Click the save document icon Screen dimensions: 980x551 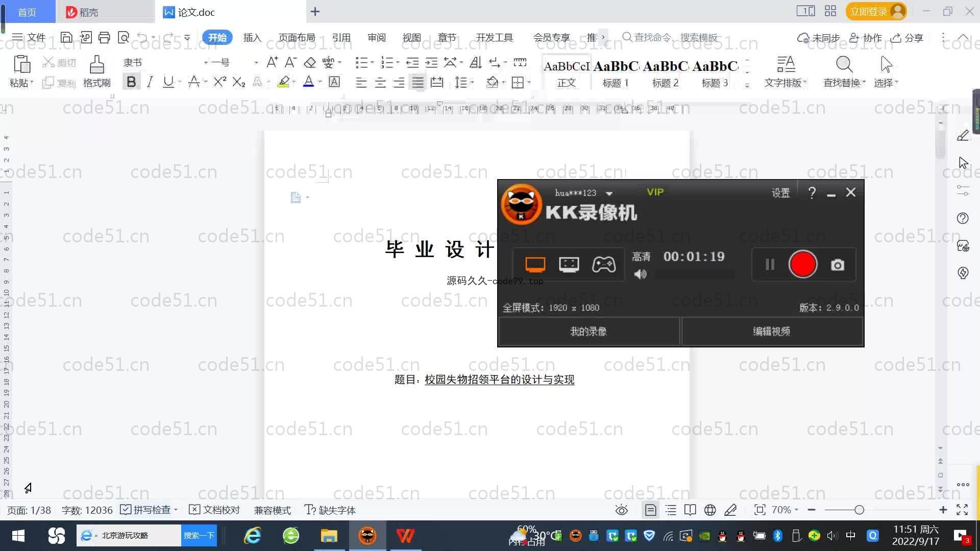(66, 37)
